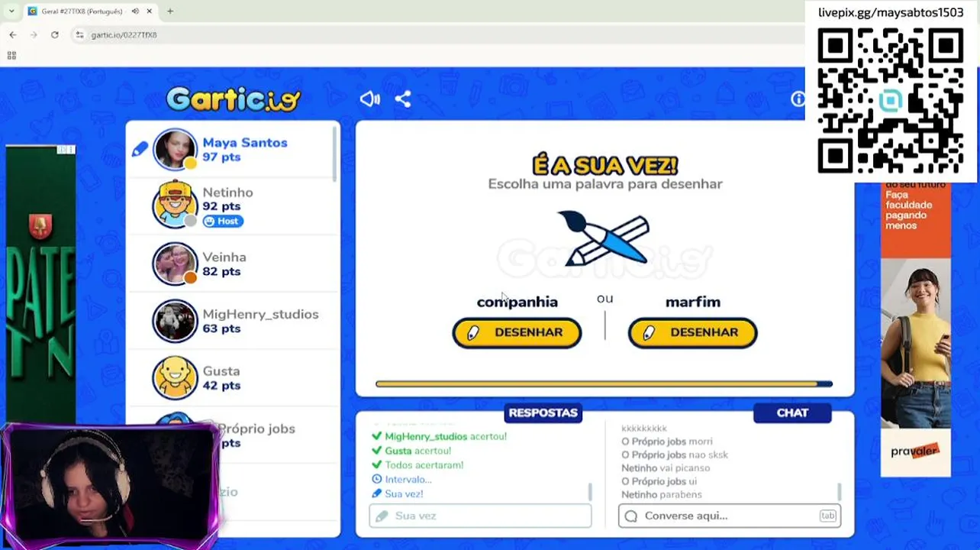Open the site info icon in address bar
Image resolution: width=980 pixels, height=550 pixels.
(x=79, y=35)
